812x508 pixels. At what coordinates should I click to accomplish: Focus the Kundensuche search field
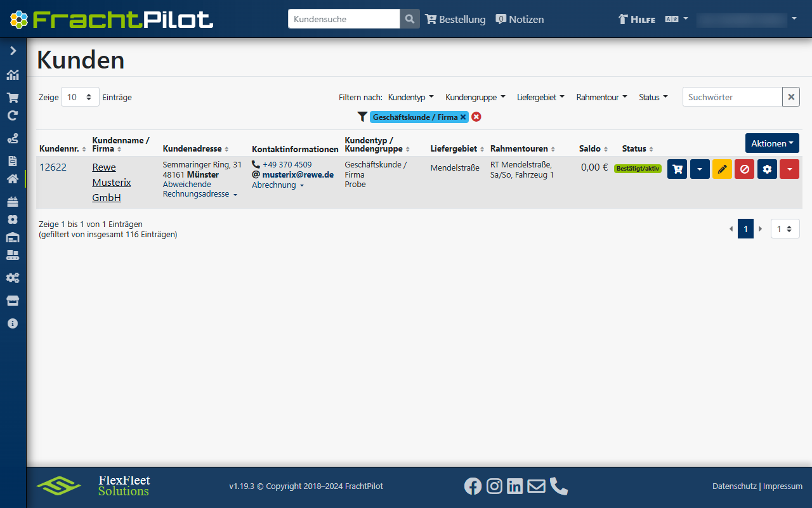[x=344, y=19]
